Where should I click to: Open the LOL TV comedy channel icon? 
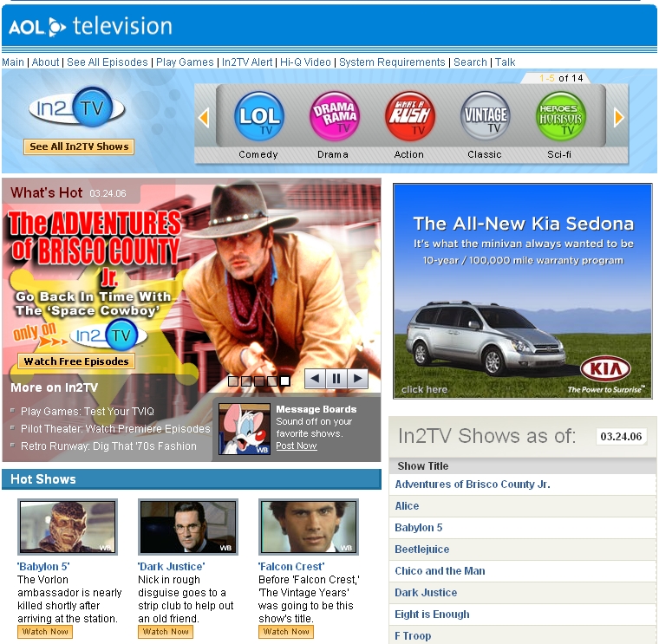(259, 116)
